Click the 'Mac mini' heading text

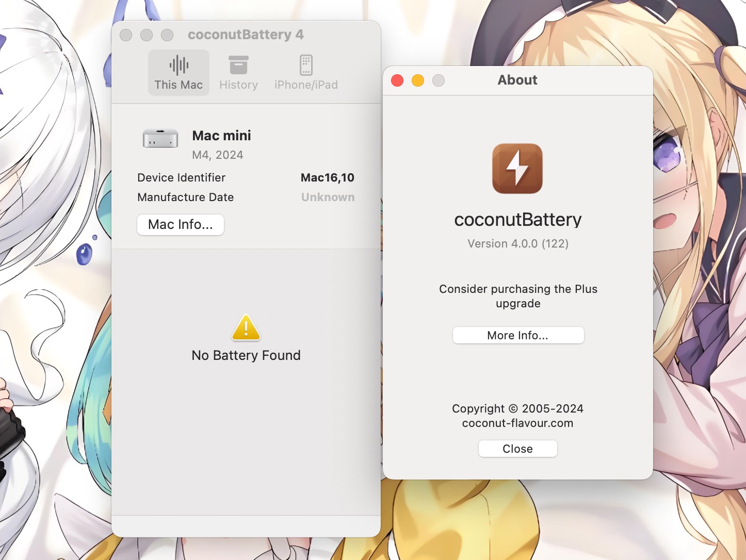(221, 136)
